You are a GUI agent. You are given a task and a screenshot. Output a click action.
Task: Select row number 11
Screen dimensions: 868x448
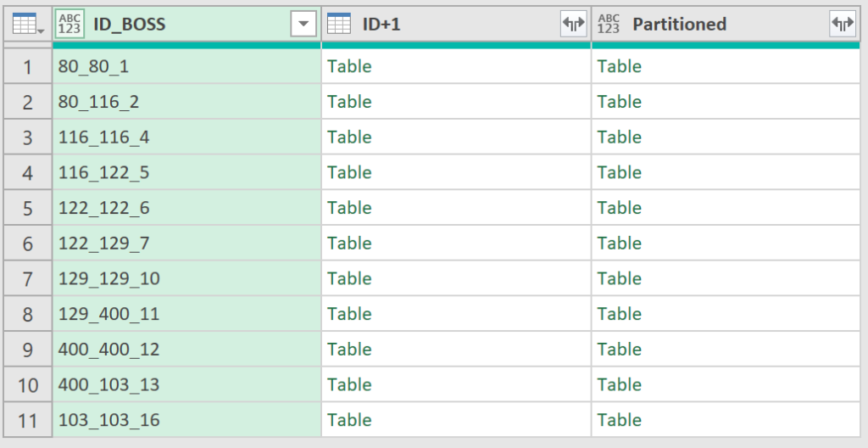tap(28, 420)
